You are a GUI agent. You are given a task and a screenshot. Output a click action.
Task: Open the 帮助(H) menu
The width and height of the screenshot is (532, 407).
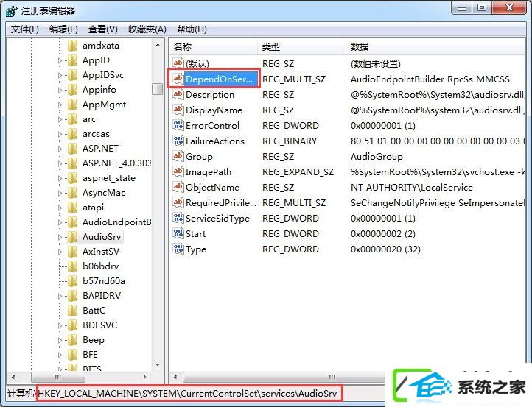click(192, 29)
